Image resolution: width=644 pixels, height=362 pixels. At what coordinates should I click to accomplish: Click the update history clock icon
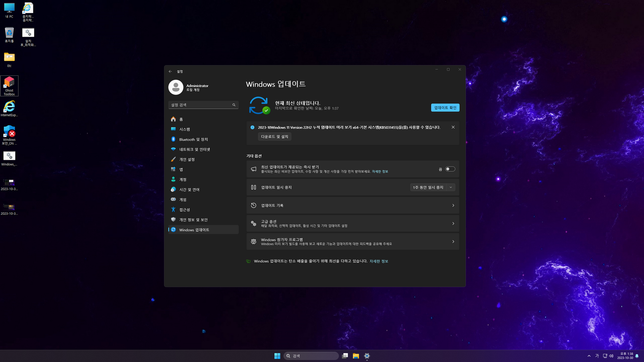click(253, 205)
